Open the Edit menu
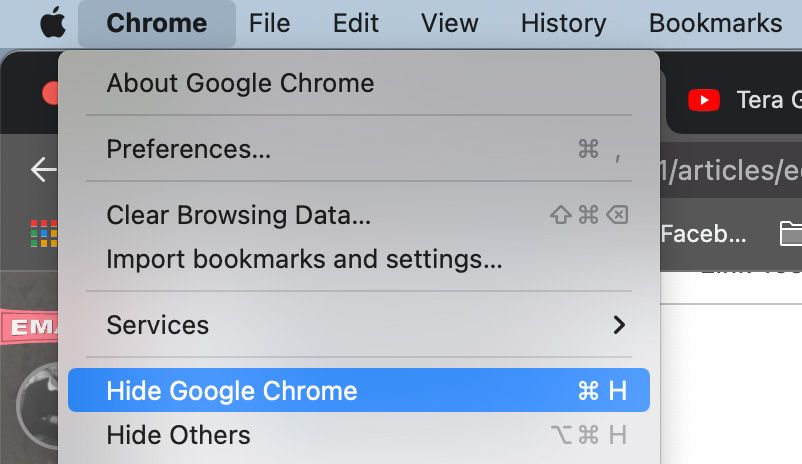This screenshot has height=464, width=802. (356, 23)
